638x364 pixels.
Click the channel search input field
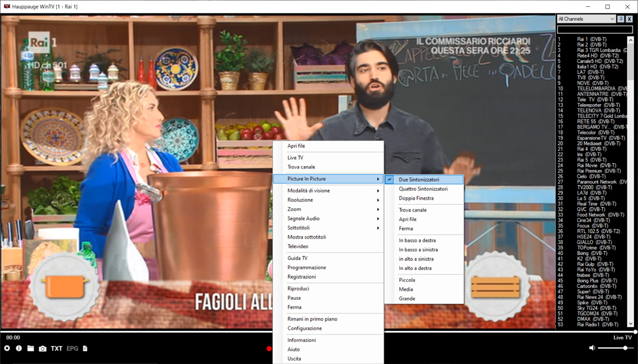tap(595, 29)
